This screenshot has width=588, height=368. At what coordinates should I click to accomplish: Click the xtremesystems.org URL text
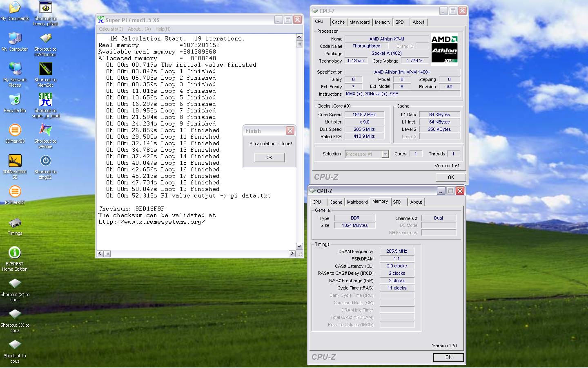pos(152,222)
